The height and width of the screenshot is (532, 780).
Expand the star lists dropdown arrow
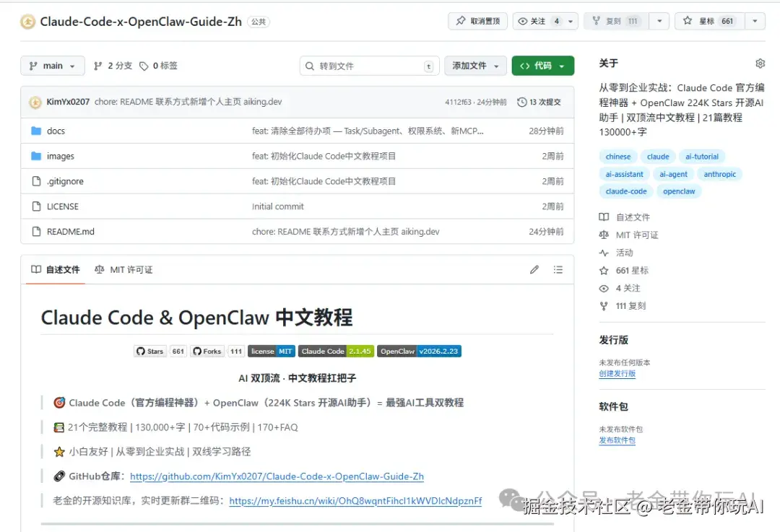(x=755, y=22)
